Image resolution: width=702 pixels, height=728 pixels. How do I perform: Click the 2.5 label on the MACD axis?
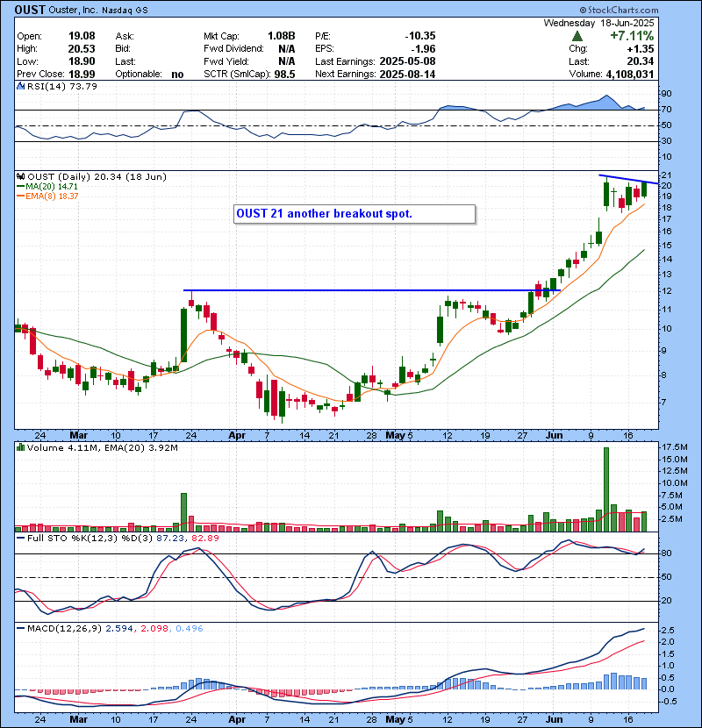point(668,630)
